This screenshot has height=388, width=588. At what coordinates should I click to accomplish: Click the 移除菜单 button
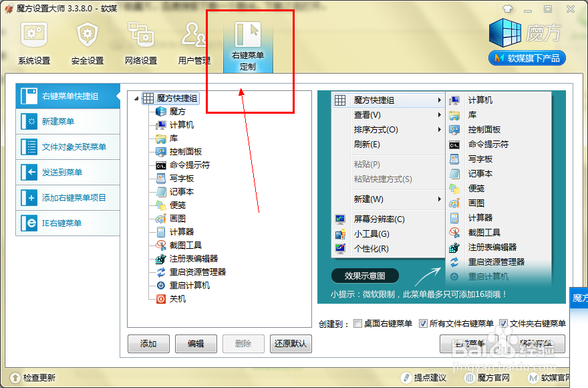(536, 344)
